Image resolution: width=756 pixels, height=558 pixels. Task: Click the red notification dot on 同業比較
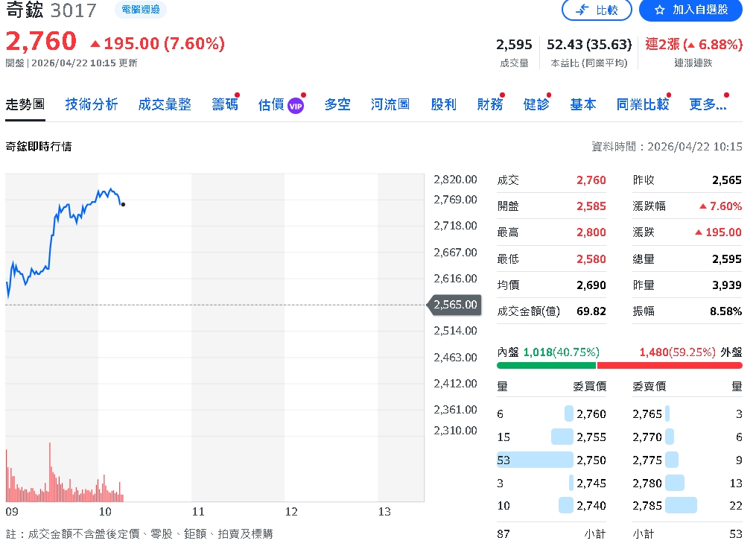[667, 94]
